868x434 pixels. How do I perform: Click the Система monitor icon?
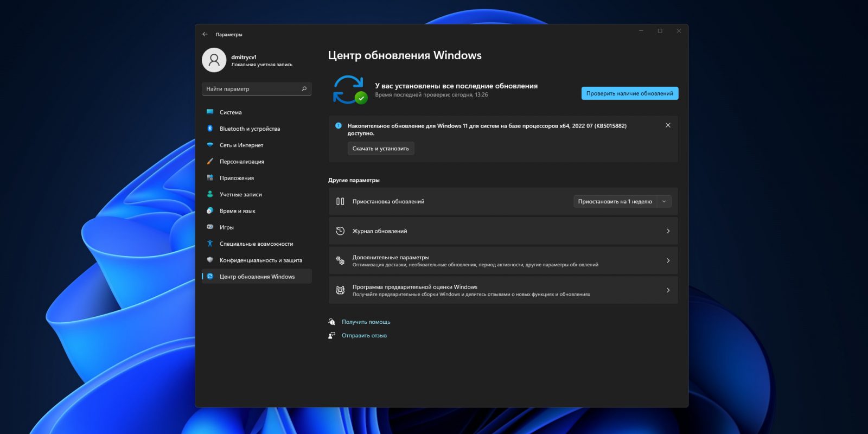tap(210, 112)
